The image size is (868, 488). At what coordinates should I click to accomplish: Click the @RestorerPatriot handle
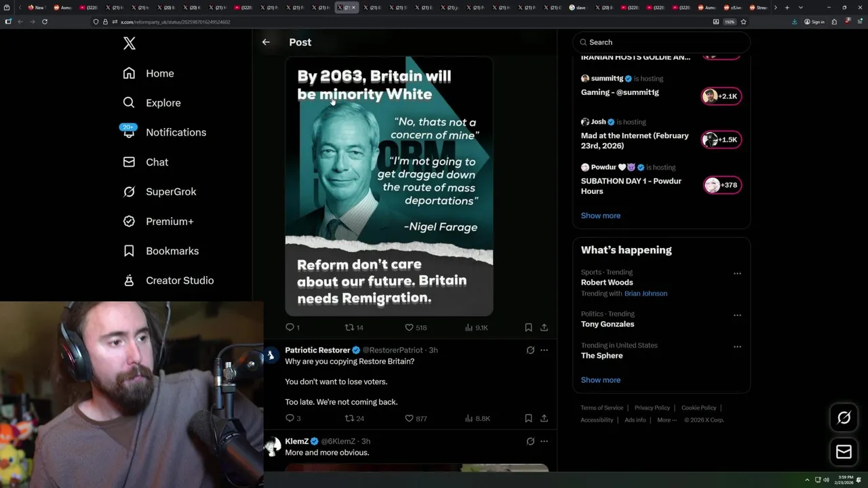tap(393, 350)
